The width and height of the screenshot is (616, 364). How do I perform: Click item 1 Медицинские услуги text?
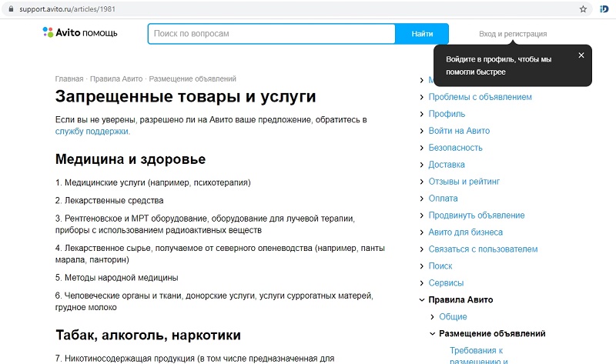click(x=152, y=182)
